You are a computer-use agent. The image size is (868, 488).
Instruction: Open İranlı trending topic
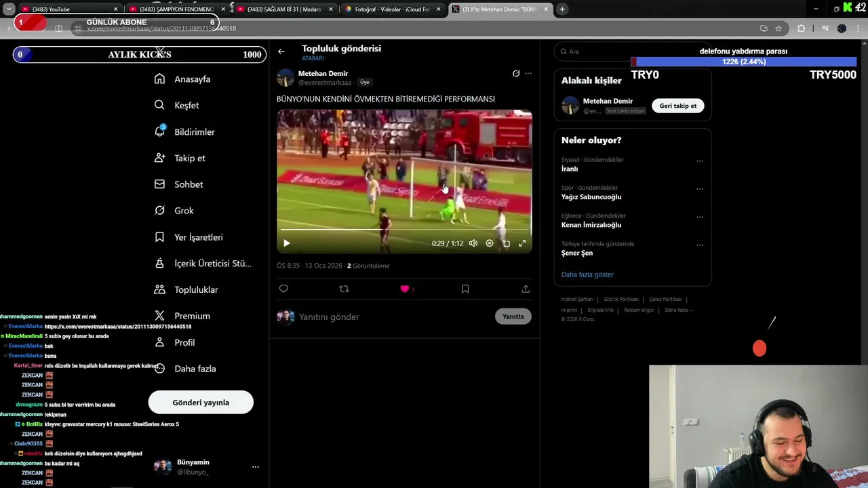[570, 169]
